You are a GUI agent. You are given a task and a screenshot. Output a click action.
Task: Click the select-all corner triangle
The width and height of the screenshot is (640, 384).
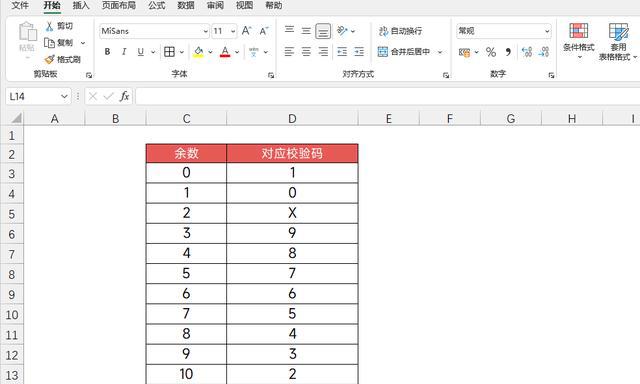(16, 118)
